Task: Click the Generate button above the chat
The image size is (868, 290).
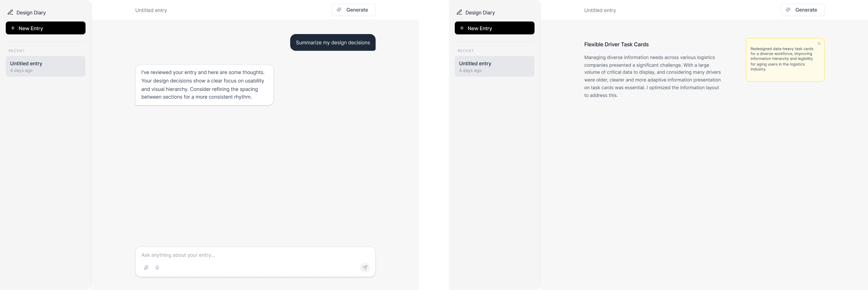Action: click(353, 10)
